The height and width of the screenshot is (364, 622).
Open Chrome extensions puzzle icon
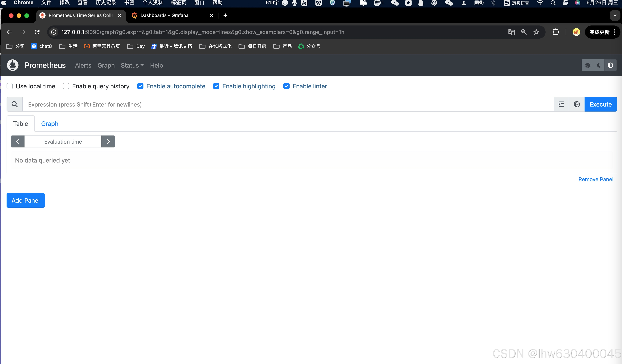pos(556,32)
